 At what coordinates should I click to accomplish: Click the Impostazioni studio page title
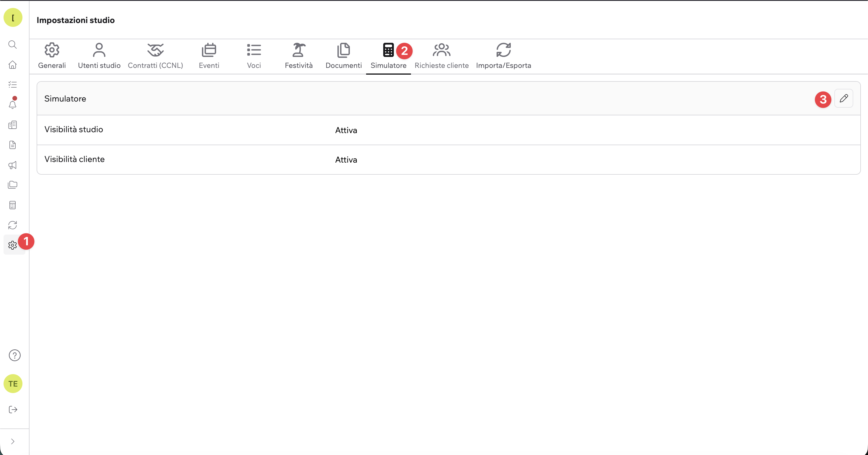click(x=76, y=20)
